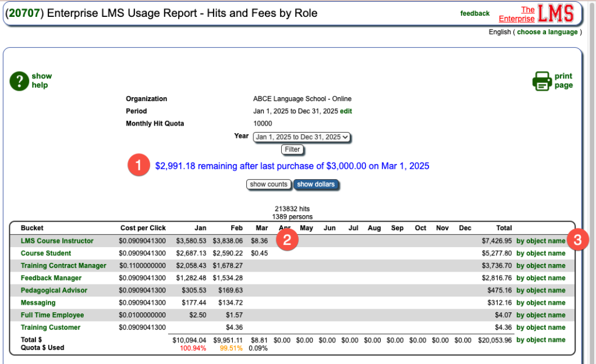Open the feedback link
The image size is (596, 364).
(475, 13)
